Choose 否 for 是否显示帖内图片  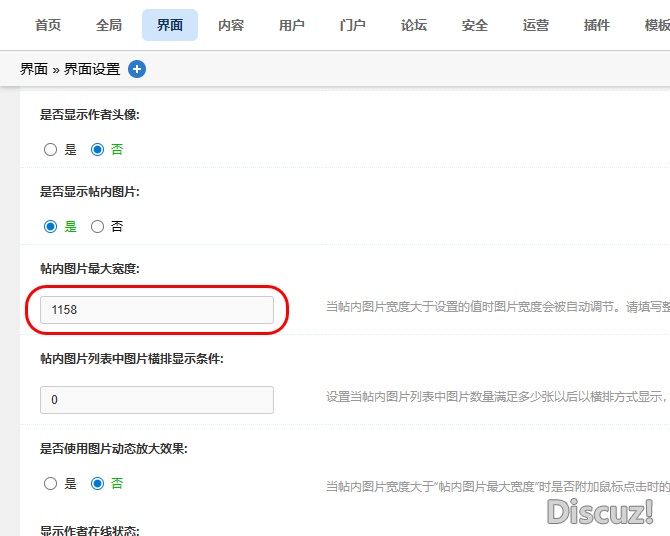pos(98,227)
